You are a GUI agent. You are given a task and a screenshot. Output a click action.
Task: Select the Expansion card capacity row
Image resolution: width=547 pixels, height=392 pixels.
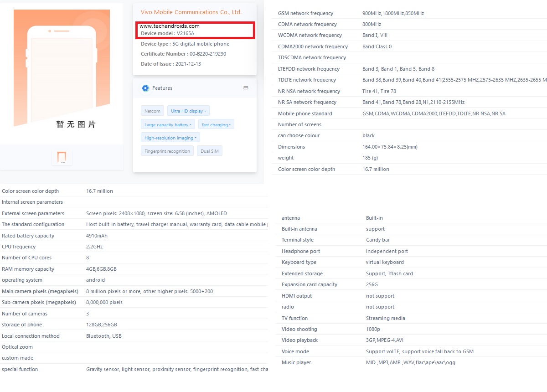pyautogui.click(x=412, y=284)
